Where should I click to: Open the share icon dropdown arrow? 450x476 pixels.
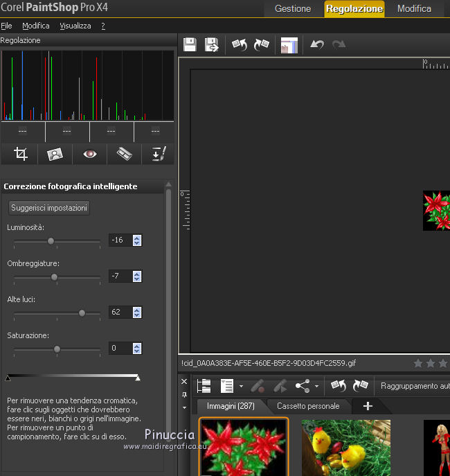(x=317, y=387)
